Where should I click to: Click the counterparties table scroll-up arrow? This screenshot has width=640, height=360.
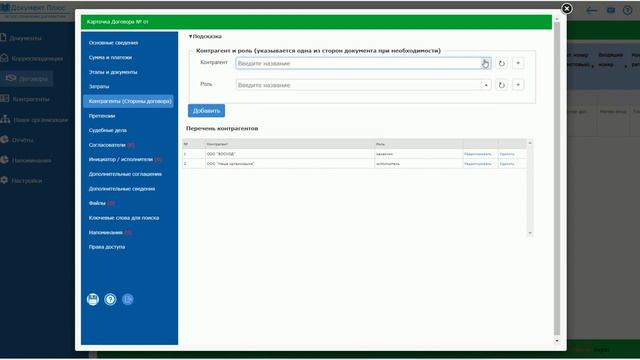pos(530,143)
